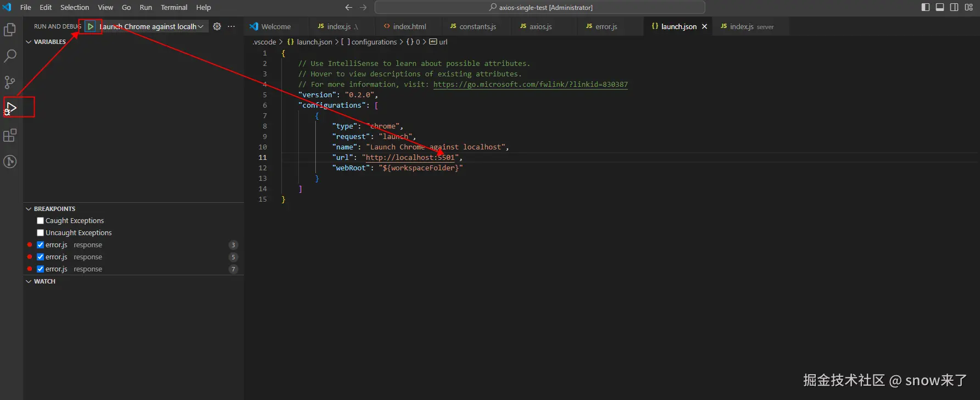
Task: Click line number 11 in the gutter
Action: 263,158
